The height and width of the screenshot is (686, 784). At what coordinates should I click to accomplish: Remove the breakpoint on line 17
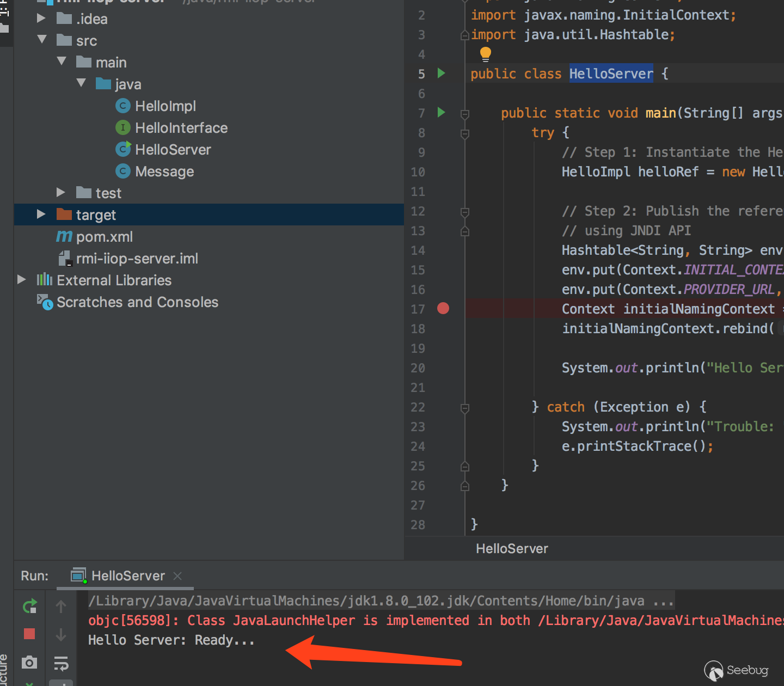(443, 309)
